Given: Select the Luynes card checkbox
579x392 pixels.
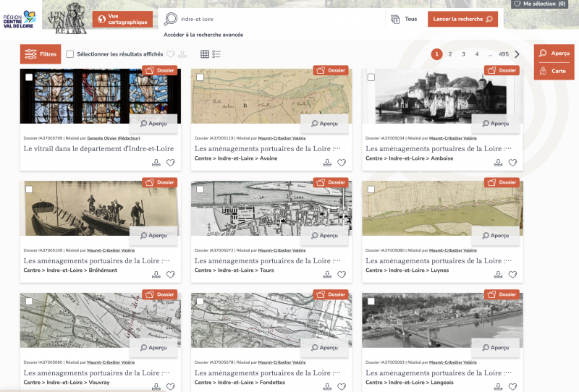Looking at the screenshot, I should point(371,189).
